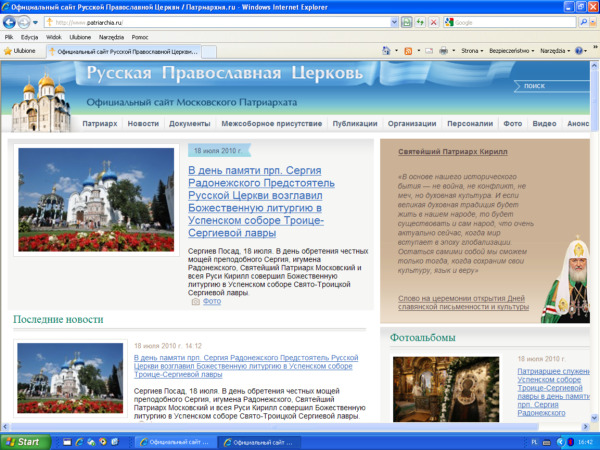Expand the Print dropdown arrow

(x=454, y=51)
